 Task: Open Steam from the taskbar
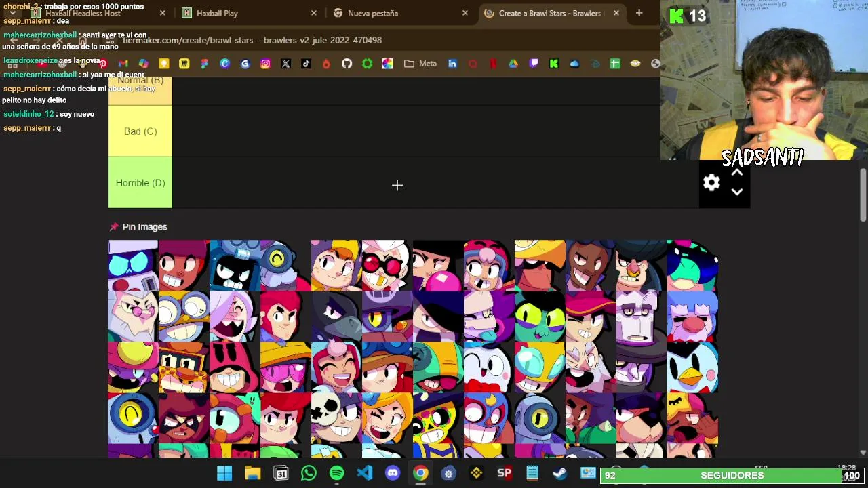[559, 473]
